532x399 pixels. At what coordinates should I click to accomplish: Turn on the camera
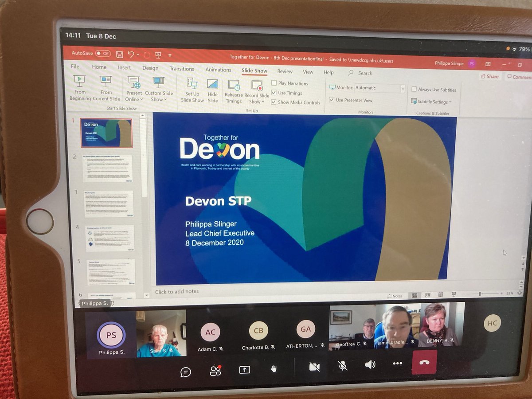(314, 367)
